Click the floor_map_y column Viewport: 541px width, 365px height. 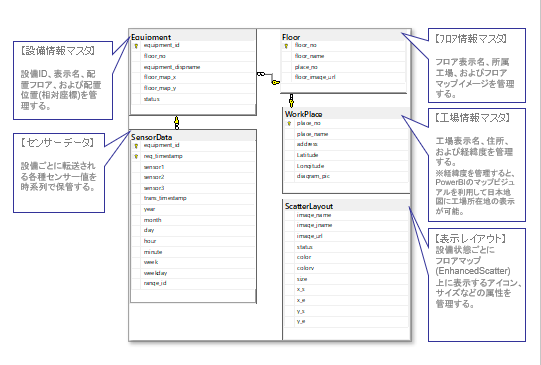160,88
